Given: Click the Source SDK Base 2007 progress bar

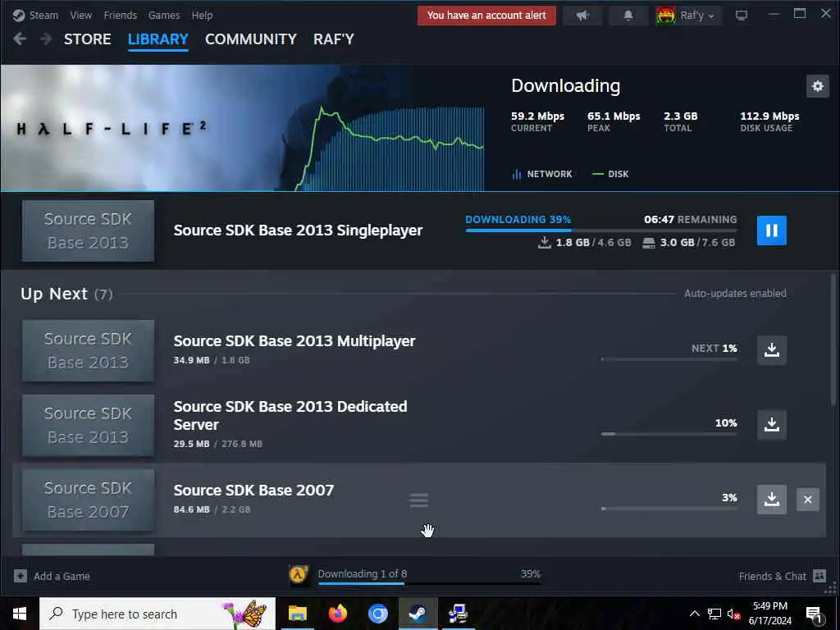Looking at the screenshot, I should (x=669, y=509).
